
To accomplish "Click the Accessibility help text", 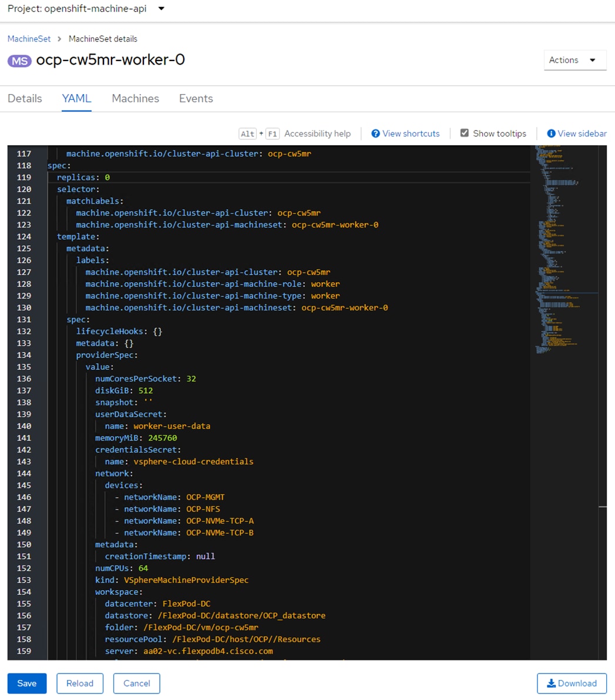I will coord(317,133).
